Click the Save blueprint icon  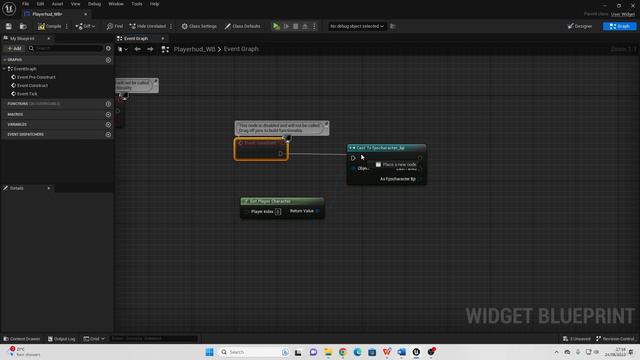(x=9, y=26)
